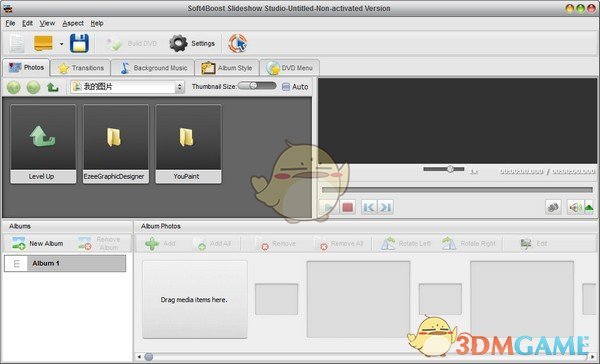Expand the volume level arrow
This screenshot has height=364, width=600.
[x=589, y=207]
